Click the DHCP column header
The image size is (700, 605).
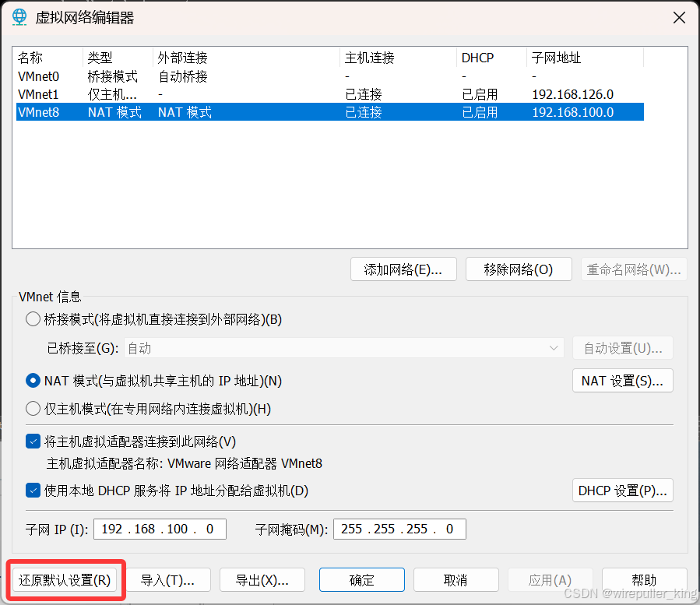coord(491,58)
